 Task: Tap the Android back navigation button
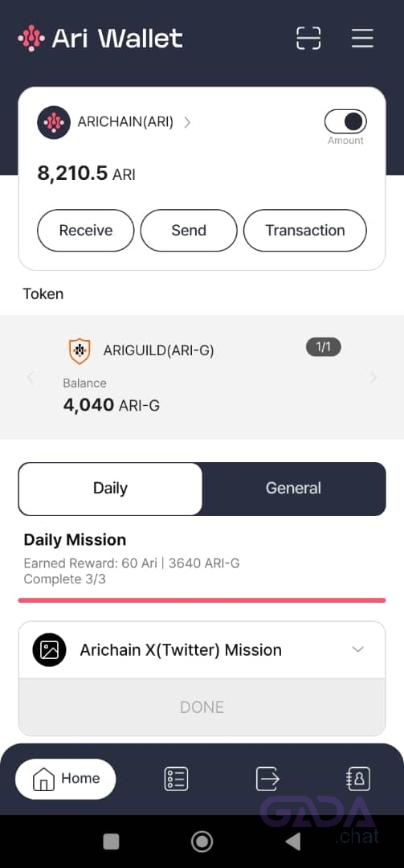tap(293, 841)
